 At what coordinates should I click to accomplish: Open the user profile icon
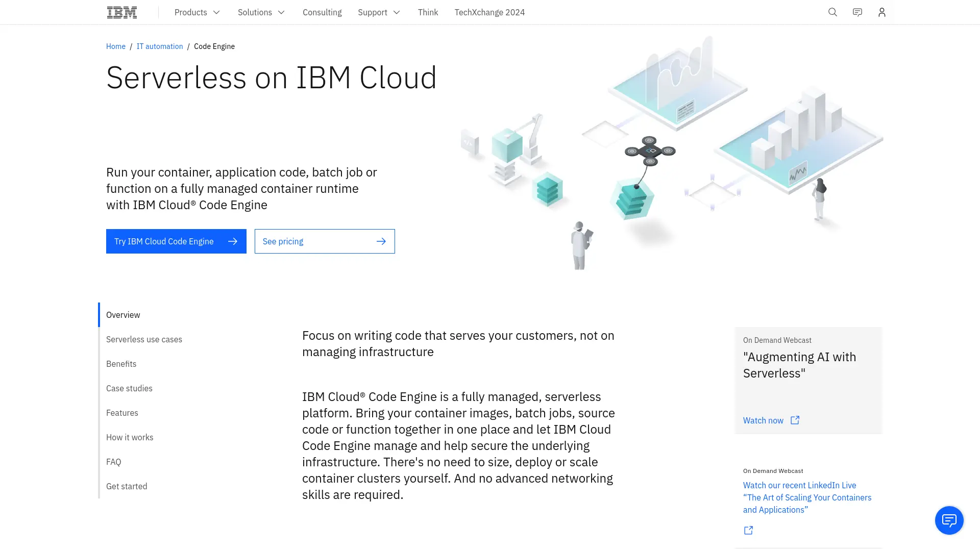882,12
